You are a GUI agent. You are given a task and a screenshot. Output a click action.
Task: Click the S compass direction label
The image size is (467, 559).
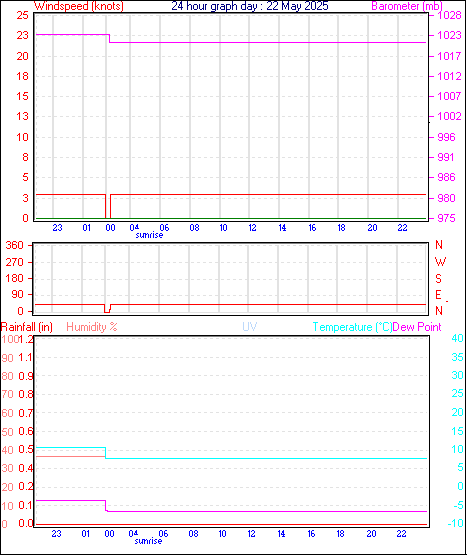tap(438, 278)
